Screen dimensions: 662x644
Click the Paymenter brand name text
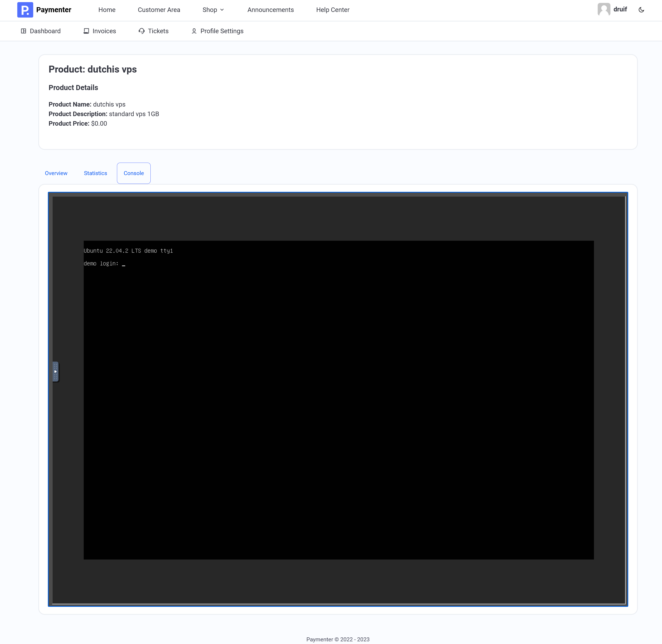tap(53, 10)
